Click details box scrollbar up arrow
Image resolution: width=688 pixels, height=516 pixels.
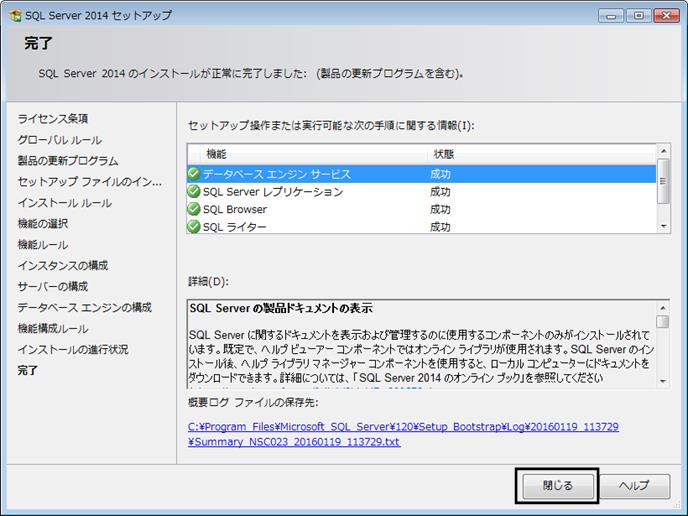pyautogui.click(x=663, y=308)
